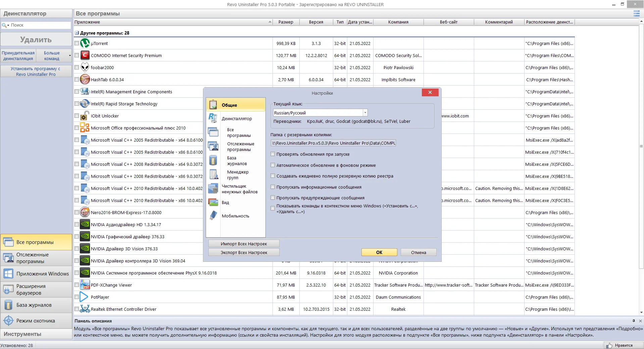Click the Чистильщик ненужных файлов trash icon
Viewport: 644px width, 349px height.
point(213,189)
